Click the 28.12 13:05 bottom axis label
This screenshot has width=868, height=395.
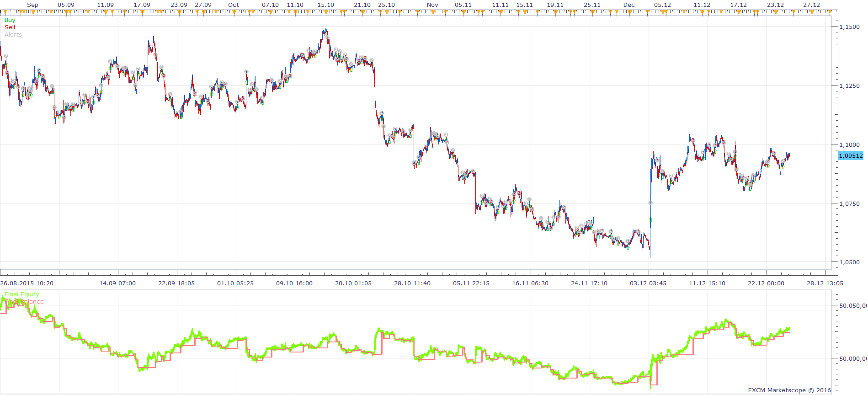(825, 283)
